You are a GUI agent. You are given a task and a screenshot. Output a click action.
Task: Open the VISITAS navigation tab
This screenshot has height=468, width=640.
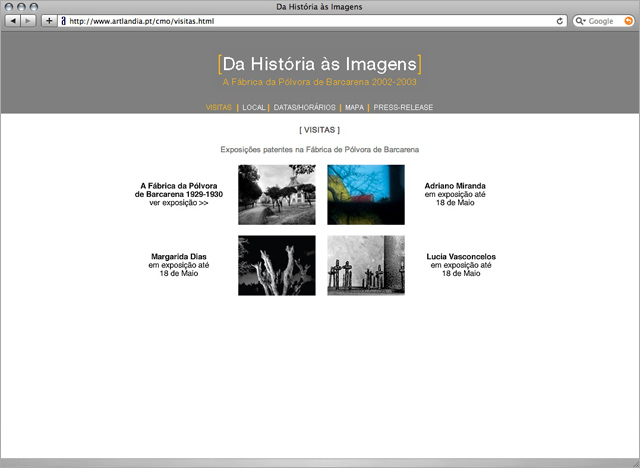[218, 107]
